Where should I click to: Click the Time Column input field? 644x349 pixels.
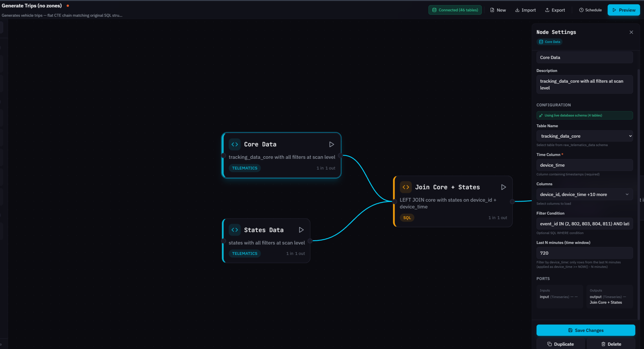[x=584, y=165]
